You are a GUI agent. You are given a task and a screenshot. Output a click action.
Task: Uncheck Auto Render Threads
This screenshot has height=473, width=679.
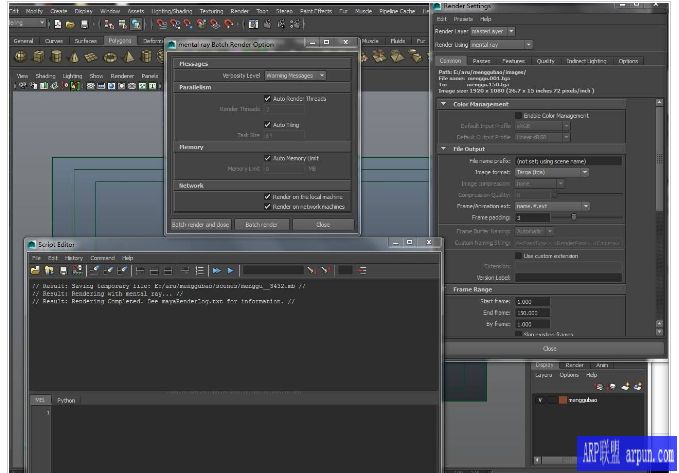coord(267,98)
